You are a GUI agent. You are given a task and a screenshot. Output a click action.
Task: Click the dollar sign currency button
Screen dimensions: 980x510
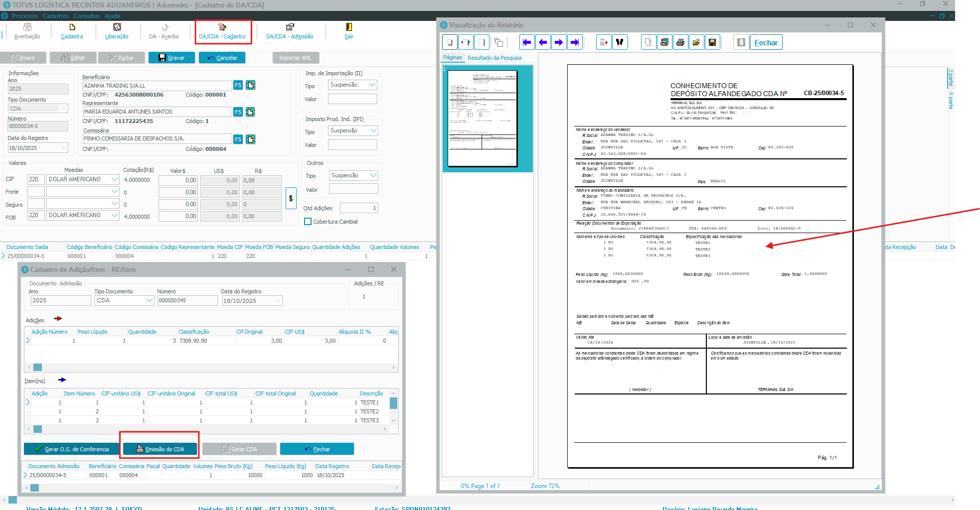[x=291, y=198]
